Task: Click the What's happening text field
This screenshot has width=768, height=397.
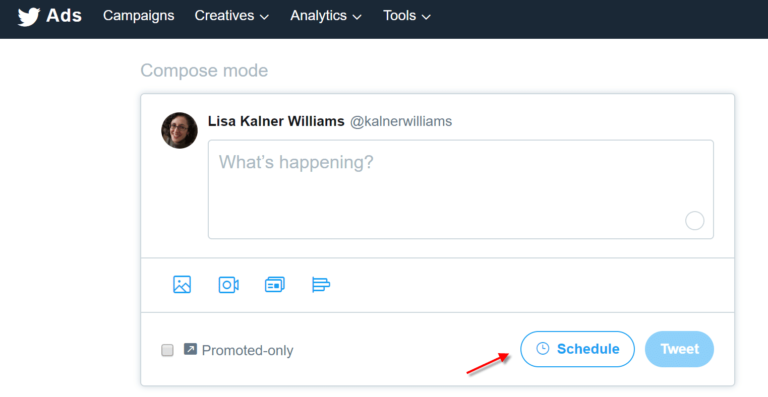Action: point(461,189)
